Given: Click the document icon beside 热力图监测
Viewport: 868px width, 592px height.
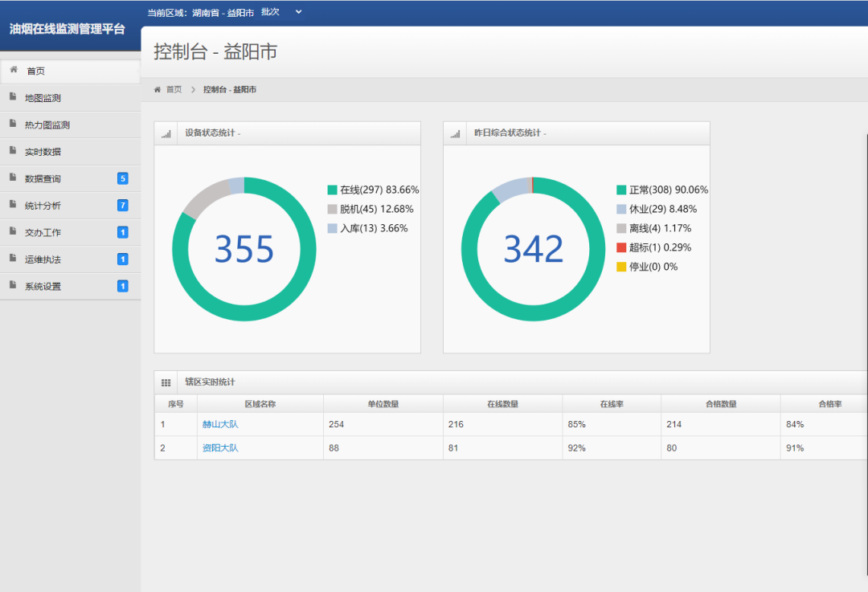Looking at the screenshot, I should point(13,124).
